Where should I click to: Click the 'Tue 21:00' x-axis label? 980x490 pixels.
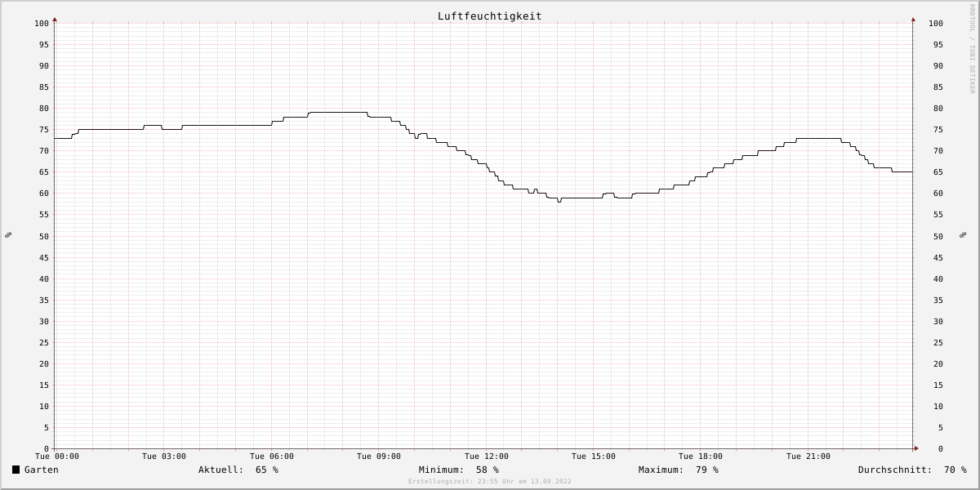[x=808, y=457]
